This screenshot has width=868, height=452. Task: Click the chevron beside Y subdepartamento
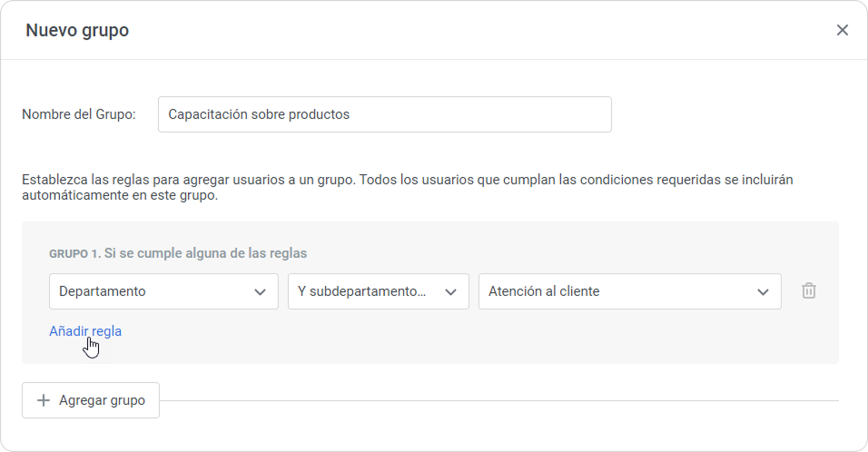450,291
